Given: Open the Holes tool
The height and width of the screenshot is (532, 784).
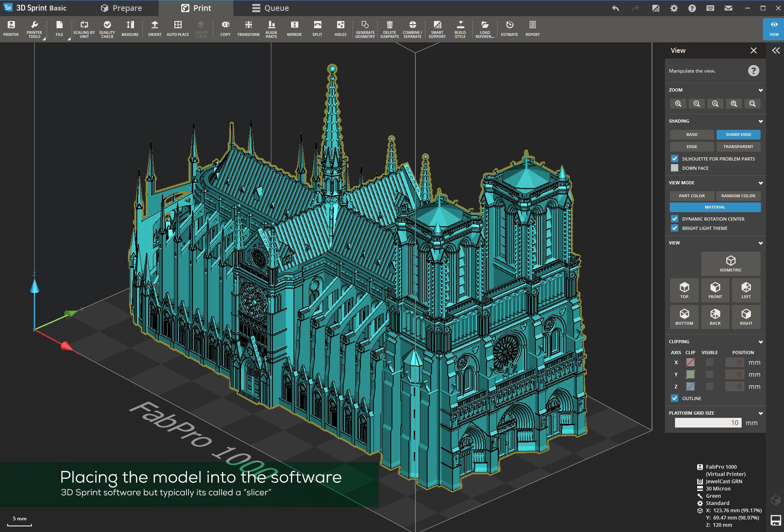Looking at the screenshot, I should point(340,29).
